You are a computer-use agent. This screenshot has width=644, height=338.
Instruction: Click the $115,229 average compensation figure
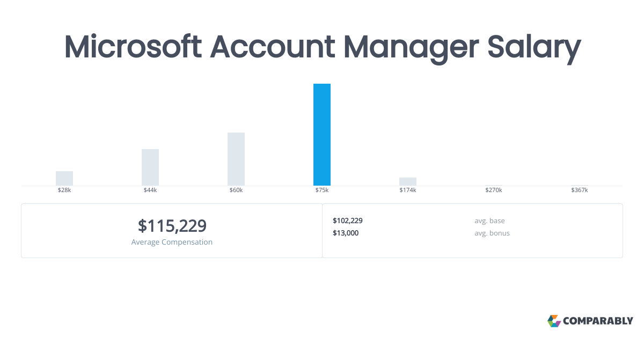(x=172, y=226)
